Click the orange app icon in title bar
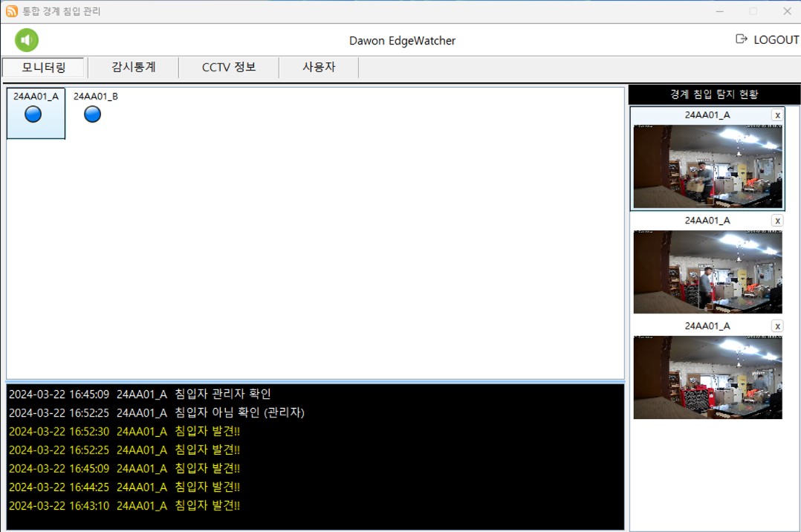The height and width of the screenshot is (532, 801). (11, 11)
